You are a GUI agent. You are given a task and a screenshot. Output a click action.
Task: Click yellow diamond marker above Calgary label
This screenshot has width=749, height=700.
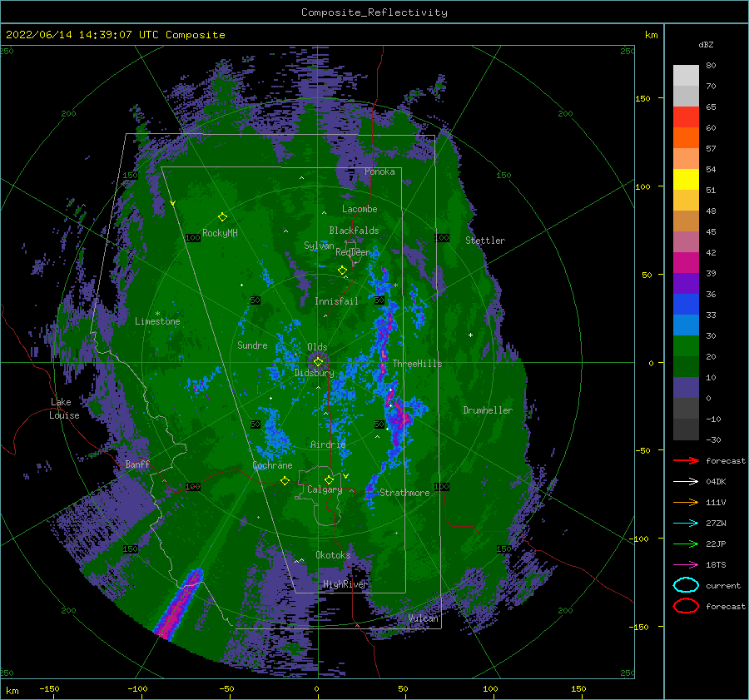[x=329, y=479]
